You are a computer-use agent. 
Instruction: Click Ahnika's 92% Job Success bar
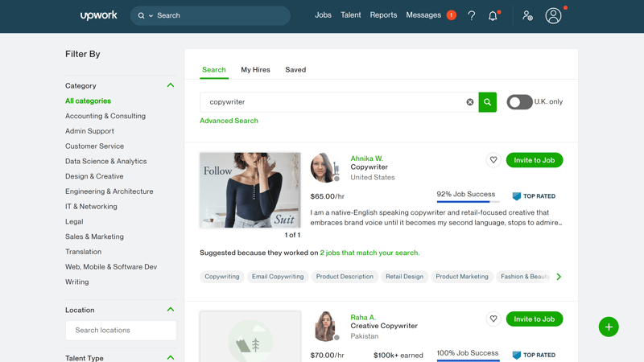(468, 202)
